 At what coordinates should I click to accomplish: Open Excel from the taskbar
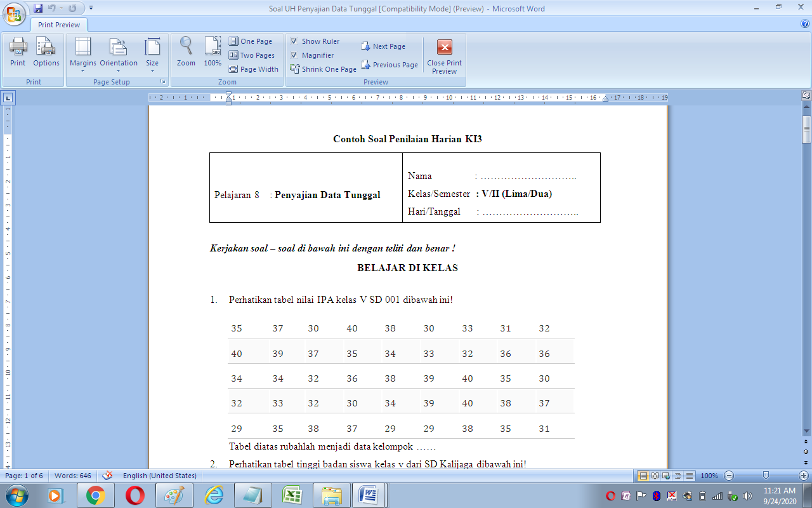292,495
